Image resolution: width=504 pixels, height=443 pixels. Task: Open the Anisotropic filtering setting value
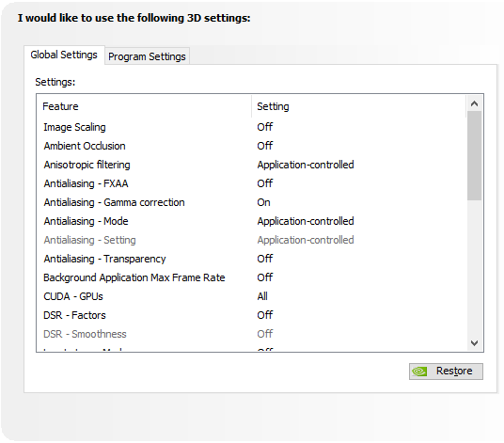tap(306, 165)
